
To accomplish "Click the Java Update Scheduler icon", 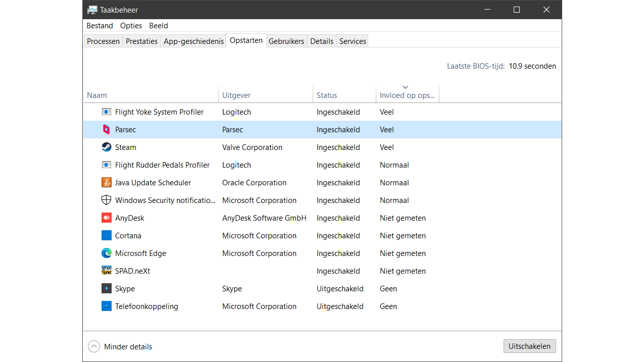I will tap(106, 183).
